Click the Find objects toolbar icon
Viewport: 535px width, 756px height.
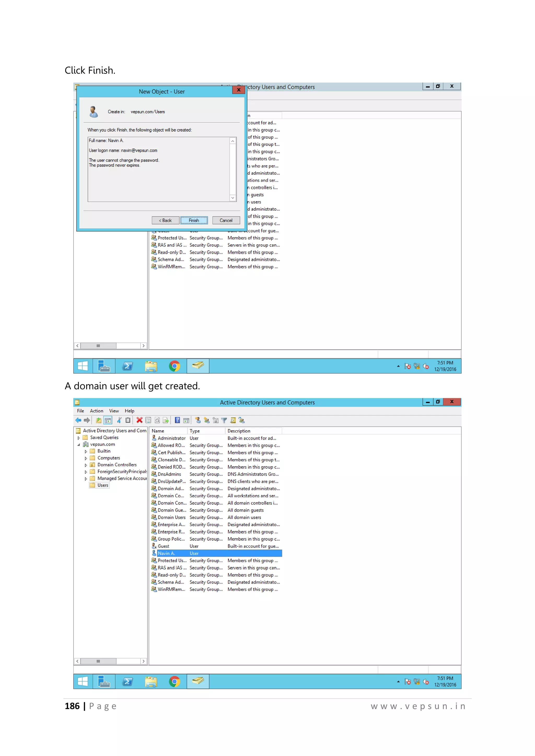tap(233, 420)
